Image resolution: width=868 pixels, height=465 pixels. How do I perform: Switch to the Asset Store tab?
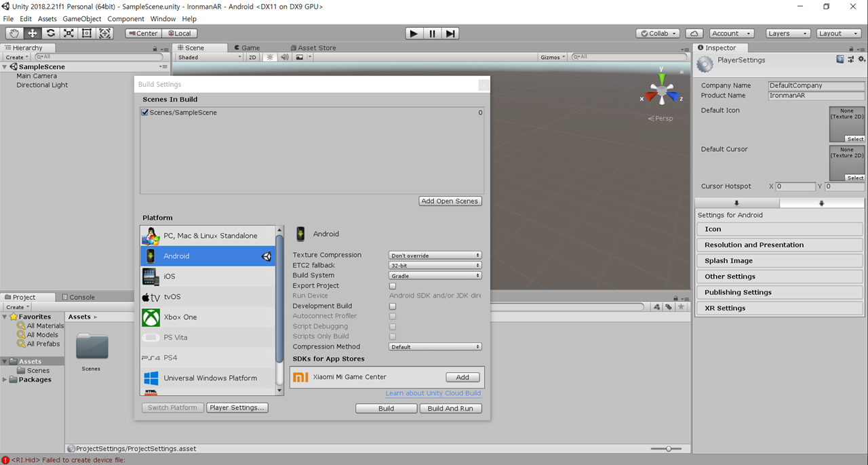point(313,47)
